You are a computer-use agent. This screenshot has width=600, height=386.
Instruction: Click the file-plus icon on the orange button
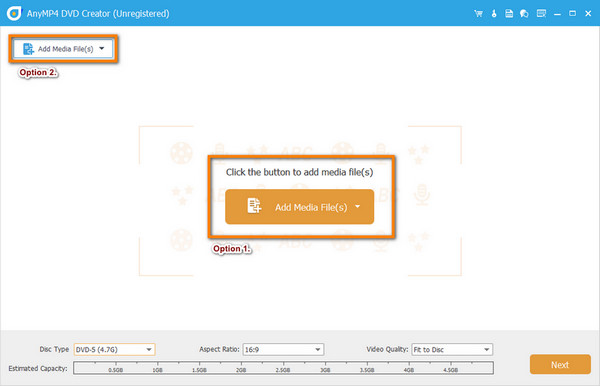coord(254,206)
